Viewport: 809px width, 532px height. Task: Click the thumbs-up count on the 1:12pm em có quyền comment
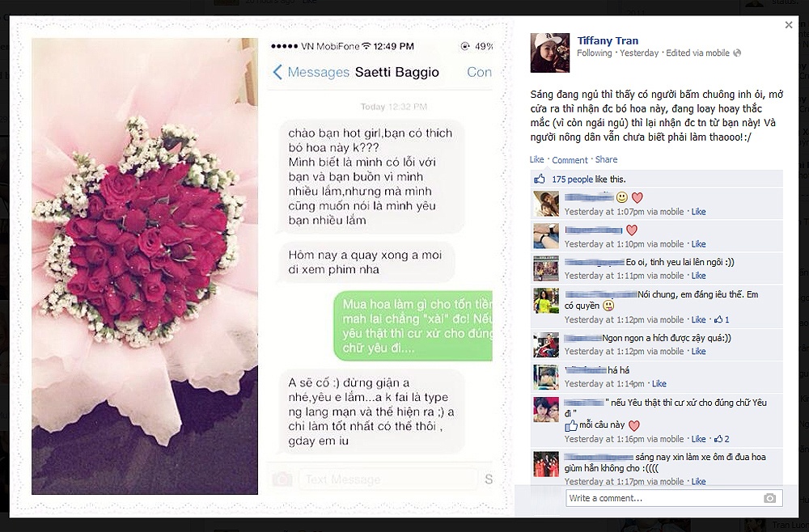click(722, 319)
